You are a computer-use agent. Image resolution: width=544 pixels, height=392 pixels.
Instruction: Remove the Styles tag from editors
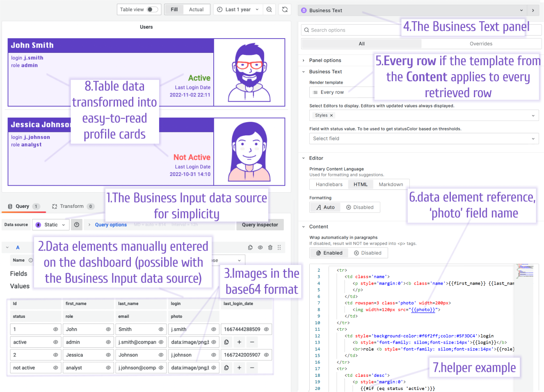pos(331,116)
